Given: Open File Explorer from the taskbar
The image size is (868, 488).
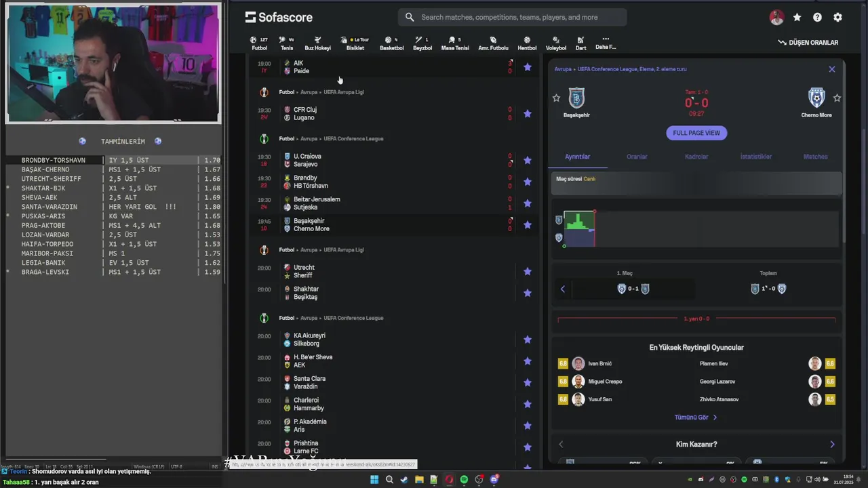Looking at the screenshot, I should tap(419, 480).
